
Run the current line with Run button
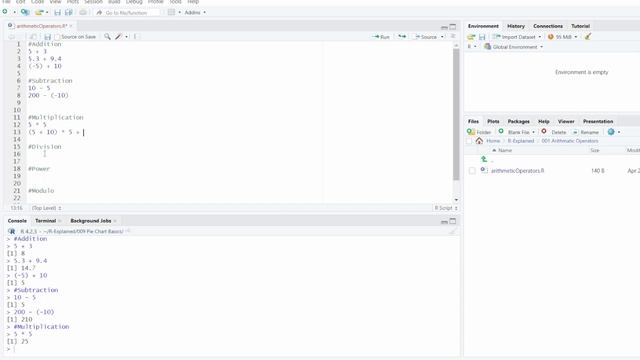(380, 37)
